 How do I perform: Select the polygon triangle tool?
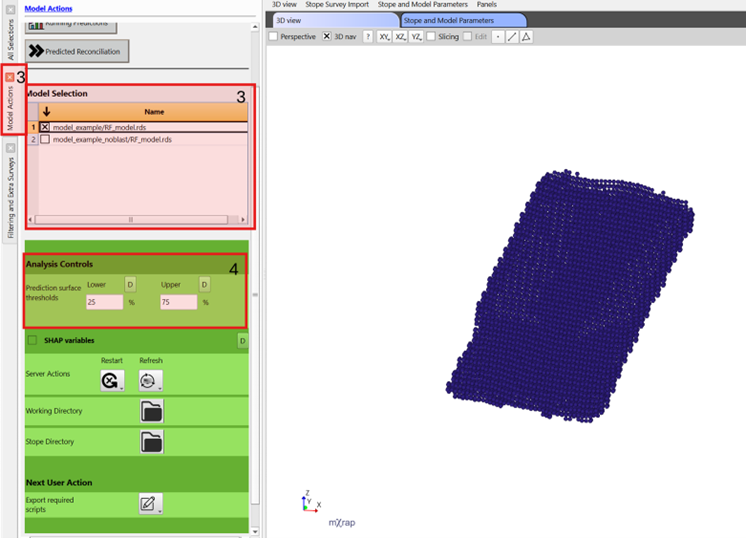point(526,37)
